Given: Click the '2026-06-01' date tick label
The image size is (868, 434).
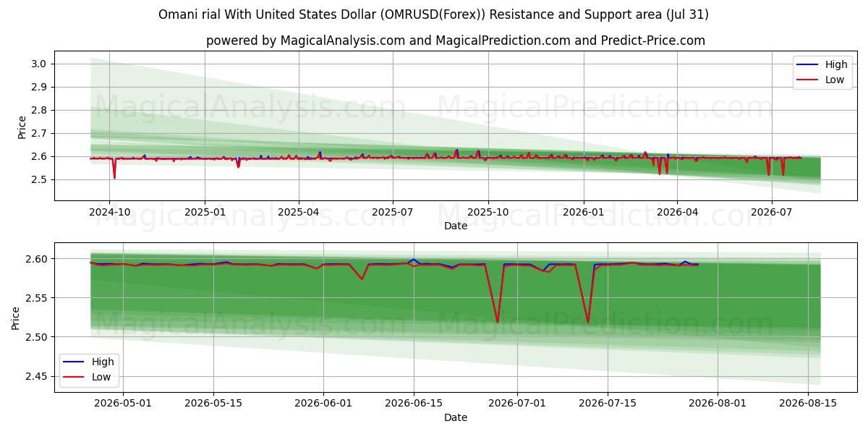Looking at the screenshot, I should click(325, 404).
